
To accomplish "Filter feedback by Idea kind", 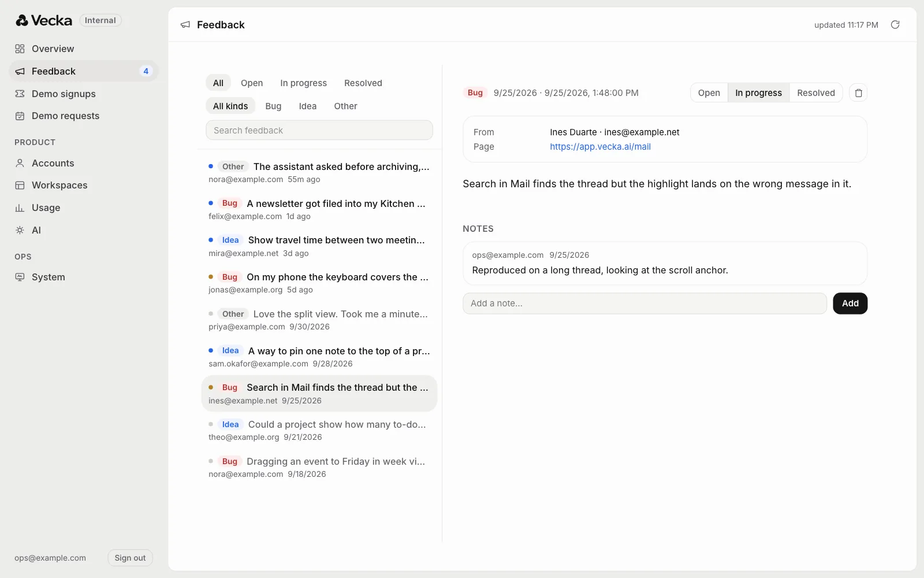I will click(308, 106).
